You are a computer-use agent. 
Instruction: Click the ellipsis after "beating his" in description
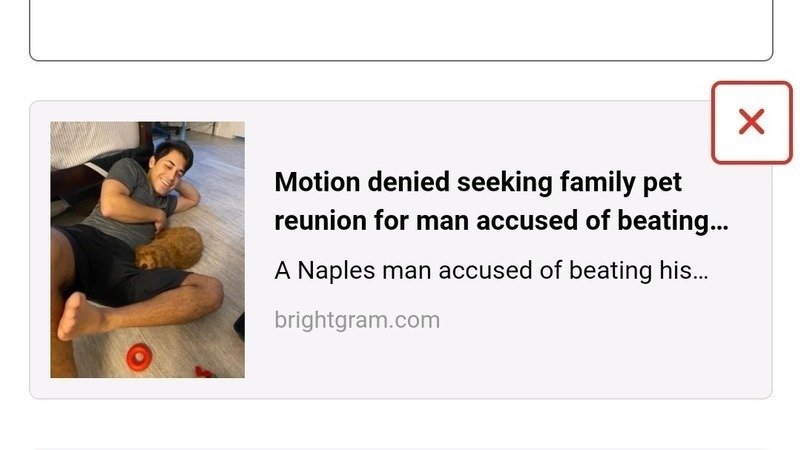699,271
